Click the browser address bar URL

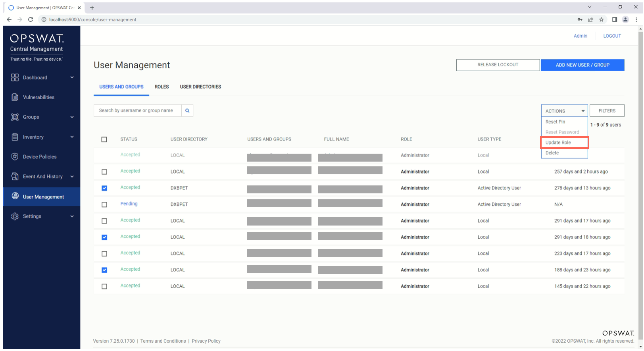93,19
